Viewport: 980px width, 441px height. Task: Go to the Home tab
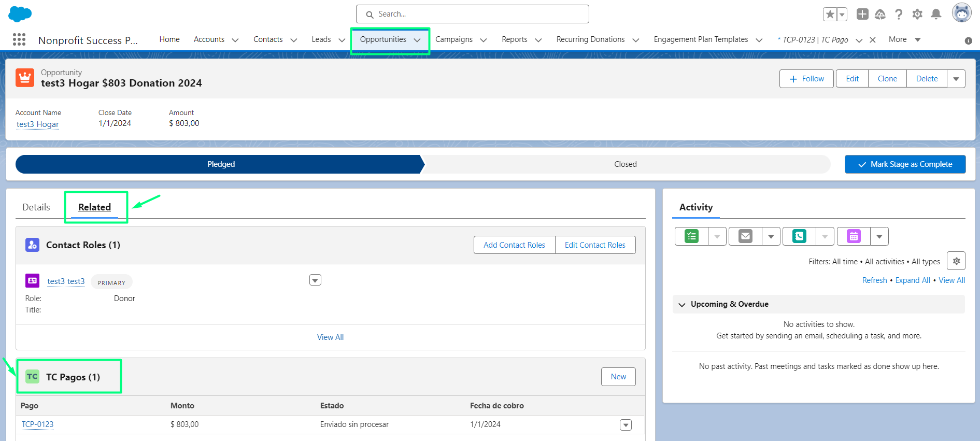coord(169,39)
